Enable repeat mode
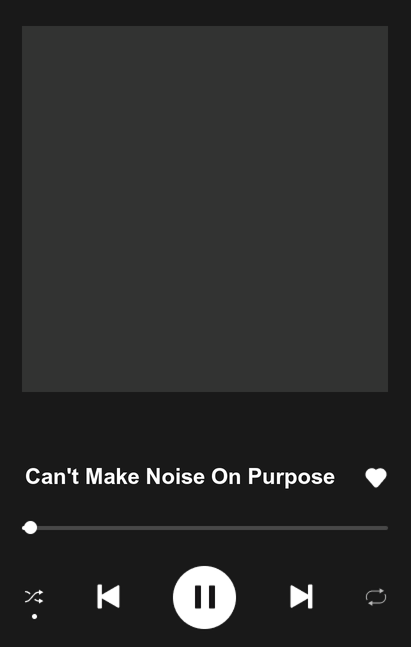This screenshot has width=411, height=647. point(376,597)
